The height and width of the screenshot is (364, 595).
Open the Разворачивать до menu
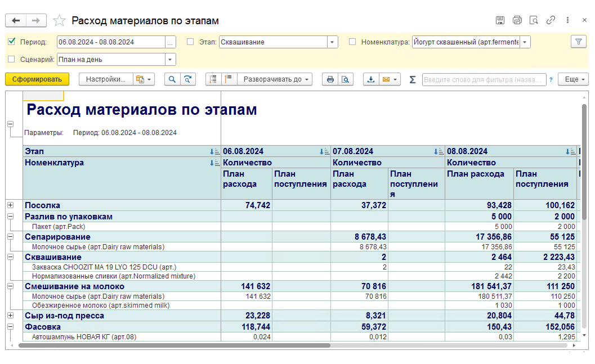coord(276,79)
